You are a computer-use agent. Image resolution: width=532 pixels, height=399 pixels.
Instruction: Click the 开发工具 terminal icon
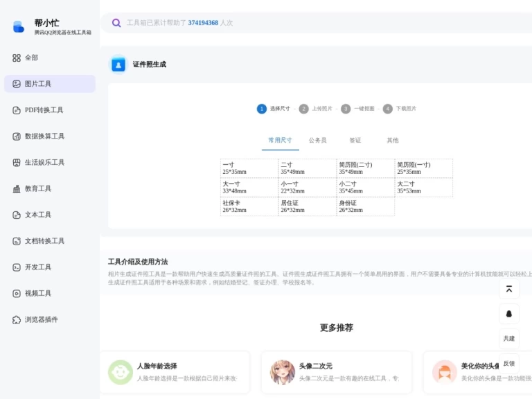click(17, 267)
